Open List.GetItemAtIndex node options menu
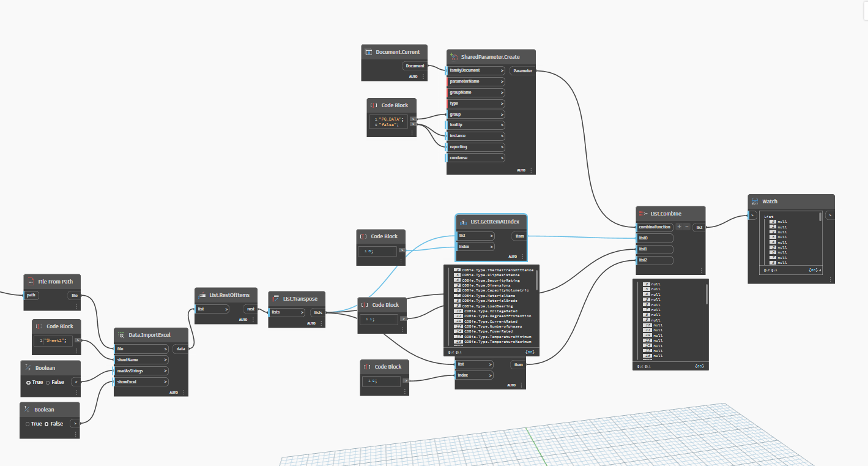 click(x=522, y=257)
